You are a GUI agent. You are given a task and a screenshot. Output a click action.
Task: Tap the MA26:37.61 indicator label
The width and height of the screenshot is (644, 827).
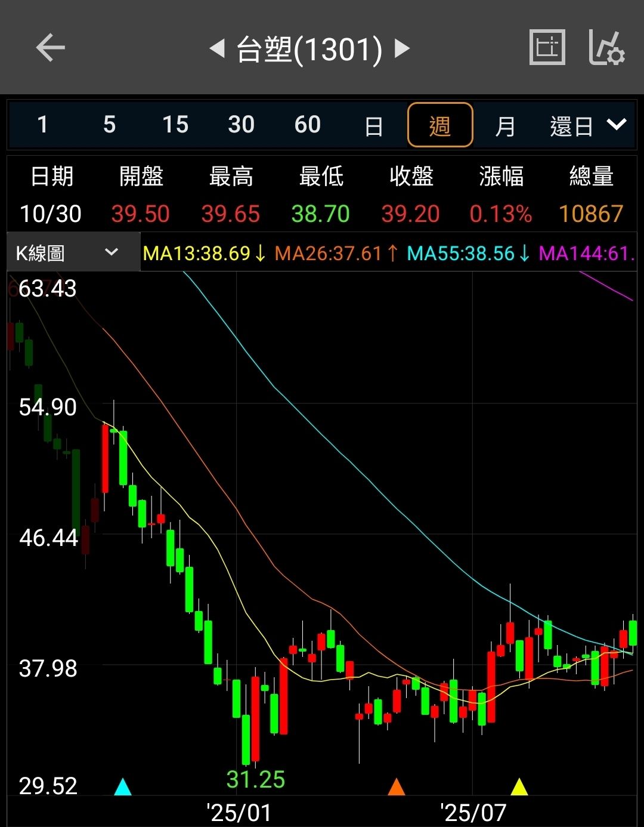[x=336, y=253]
